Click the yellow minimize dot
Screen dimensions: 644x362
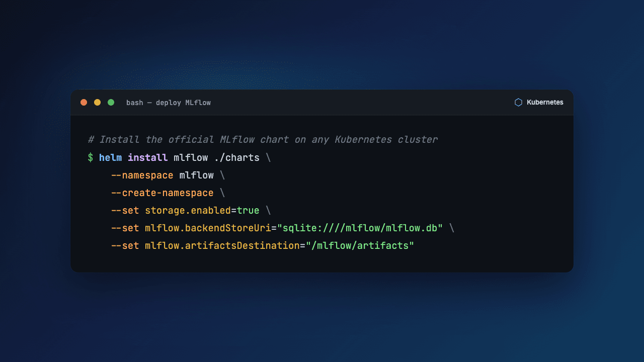pyautogui.click(x=98, y=103)
